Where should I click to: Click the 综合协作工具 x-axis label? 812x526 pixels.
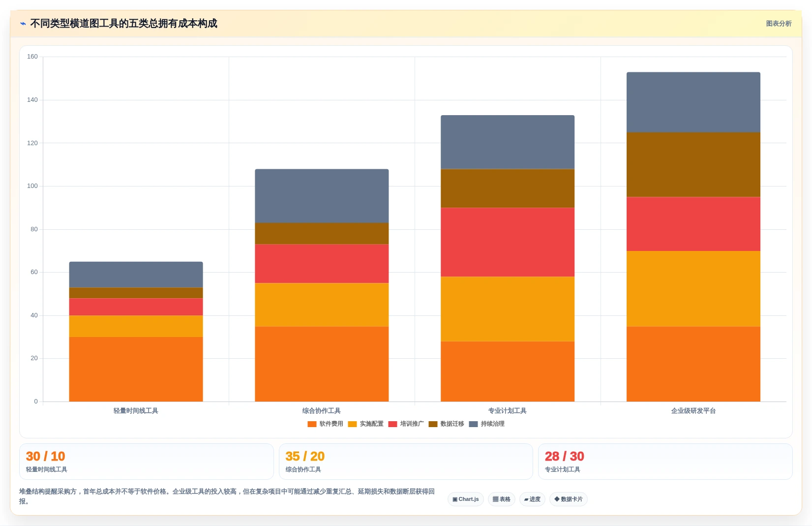322,411
